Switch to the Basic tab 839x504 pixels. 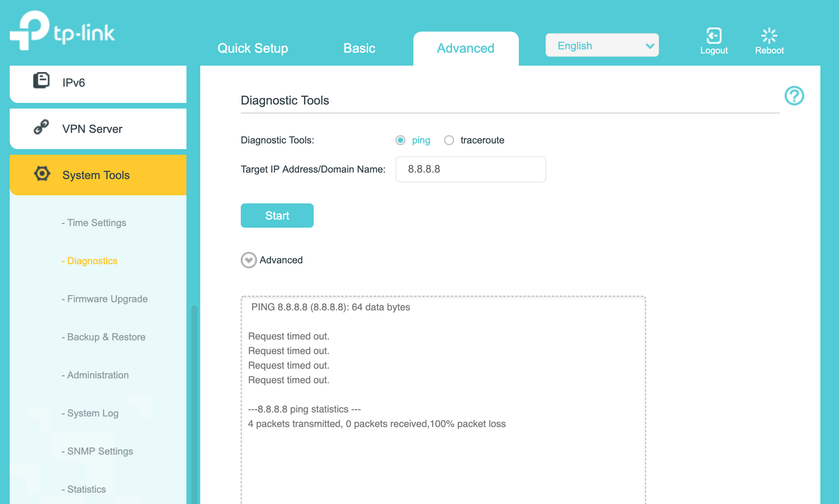(359, 48)
